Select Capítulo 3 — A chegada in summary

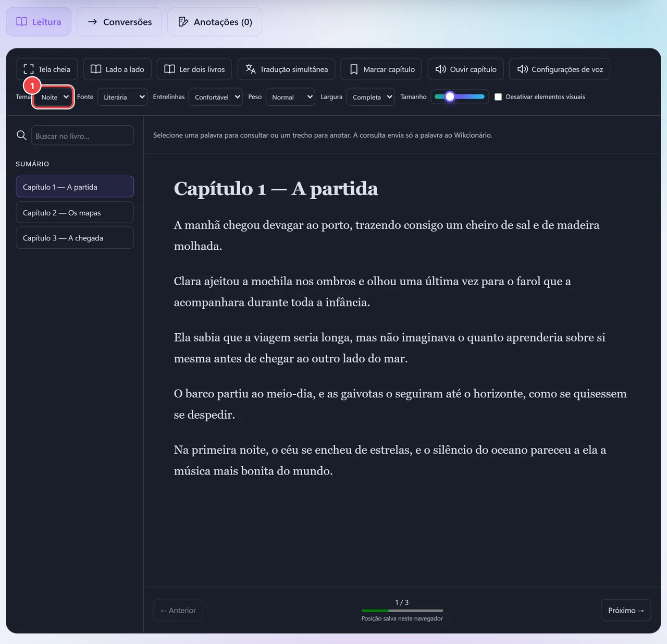pos(75,238)
